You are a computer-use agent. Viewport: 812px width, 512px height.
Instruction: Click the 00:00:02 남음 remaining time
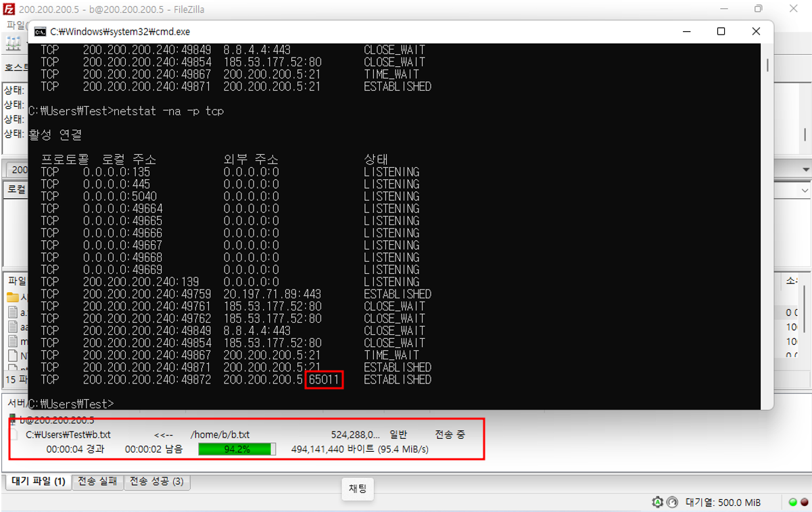click(153, 449)
